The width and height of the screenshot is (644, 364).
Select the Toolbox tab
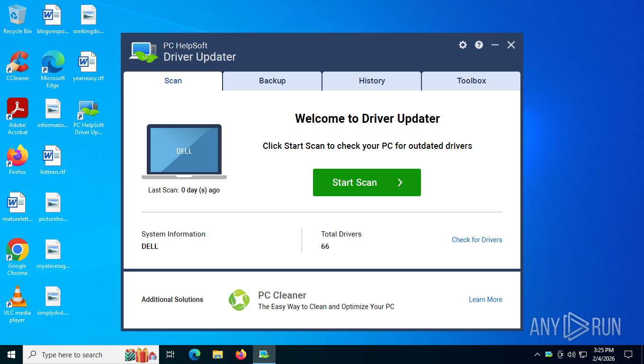coord(471,81)
